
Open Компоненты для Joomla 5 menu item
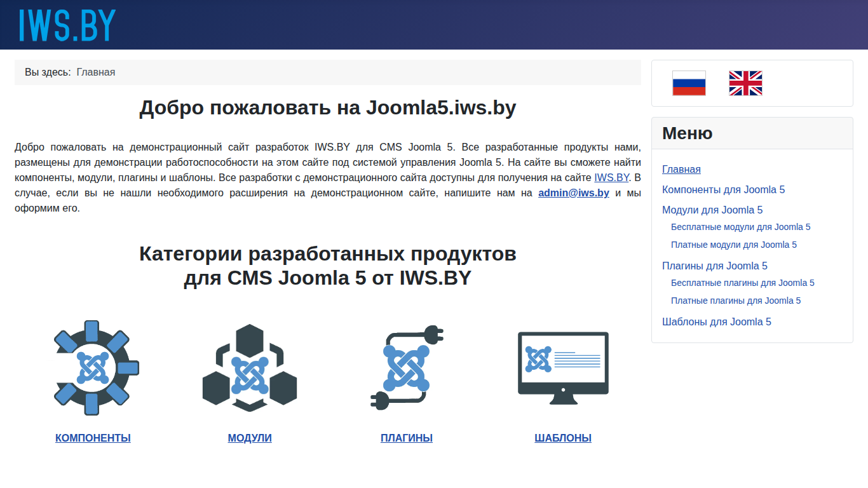coord(724,189)
